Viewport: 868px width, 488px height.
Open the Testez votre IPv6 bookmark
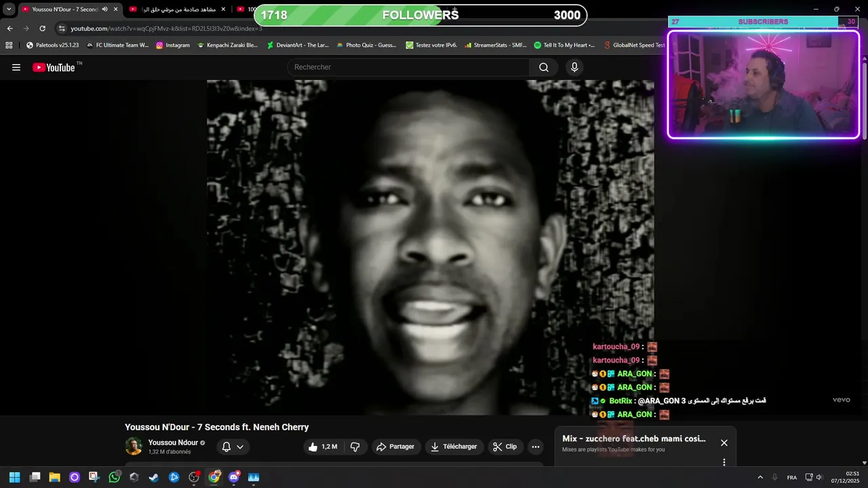click(431, 45)
